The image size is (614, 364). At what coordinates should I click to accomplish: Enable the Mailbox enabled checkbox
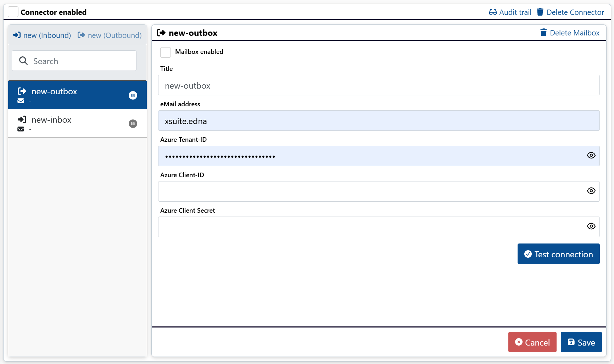[165, 52]
